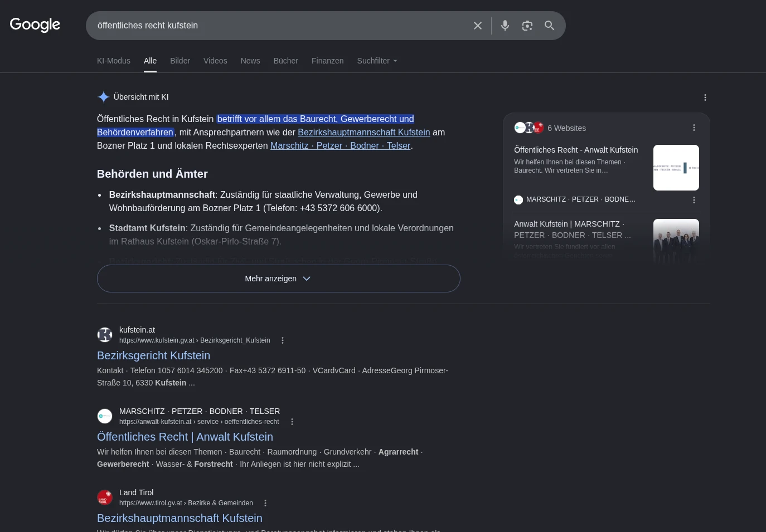This screenshot has height=532, width=766.
Task: Switch to the Finanzen tab
Action: click(x=328, y=61)
